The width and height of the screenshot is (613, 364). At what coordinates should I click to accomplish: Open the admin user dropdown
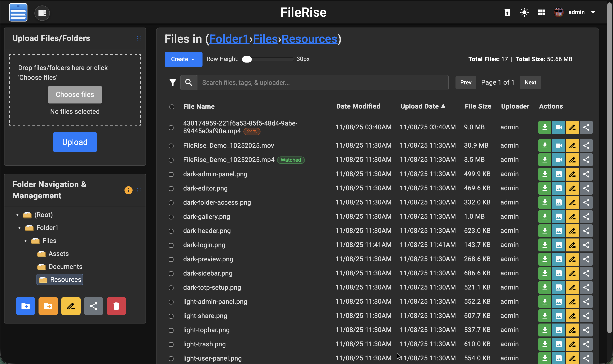pyautogui.click(x=576, y=12)
